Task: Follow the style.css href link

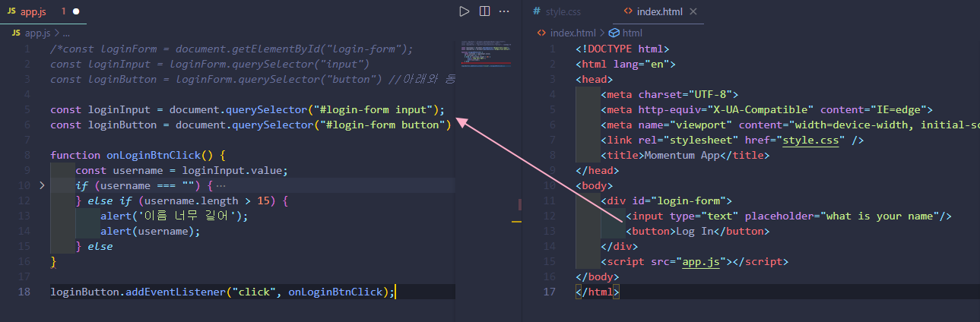Action: click(813, 140)
